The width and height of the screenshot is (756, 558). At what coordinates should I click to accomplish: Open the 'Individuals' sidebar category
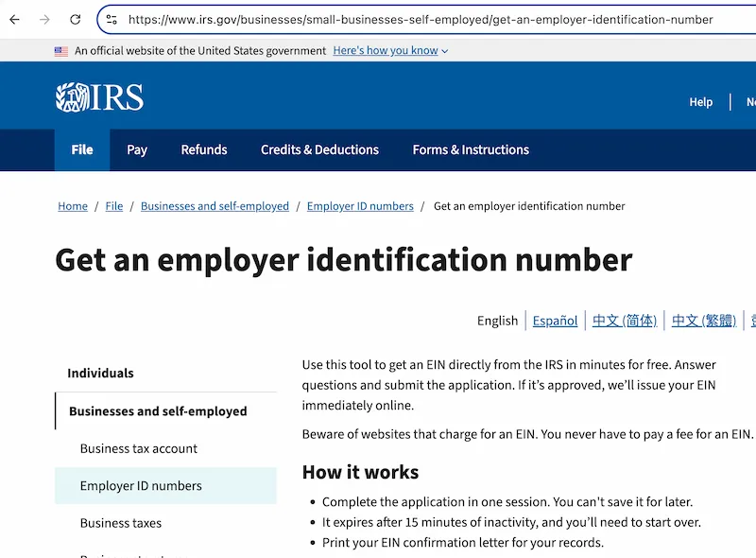point(99,373)
